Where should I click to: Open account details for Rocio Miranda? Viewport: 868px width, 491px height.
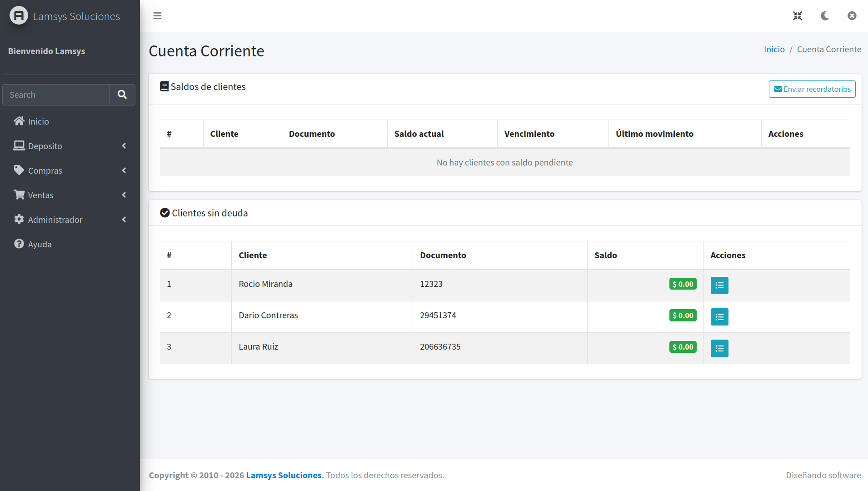coord(719,286)
